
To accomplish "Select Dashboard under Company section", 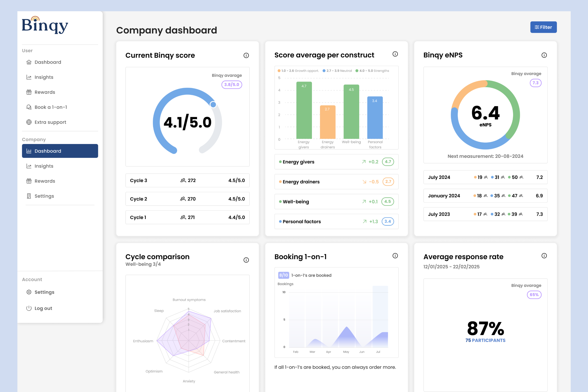I will (x=48, y=151).
